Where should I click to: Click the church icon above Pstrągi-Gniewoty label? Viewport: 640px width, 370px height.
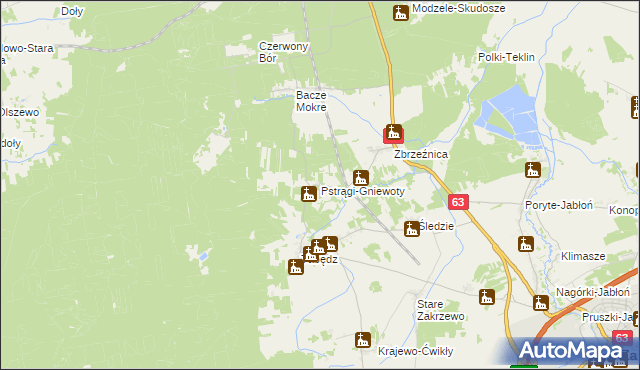(x=360, y=178)
